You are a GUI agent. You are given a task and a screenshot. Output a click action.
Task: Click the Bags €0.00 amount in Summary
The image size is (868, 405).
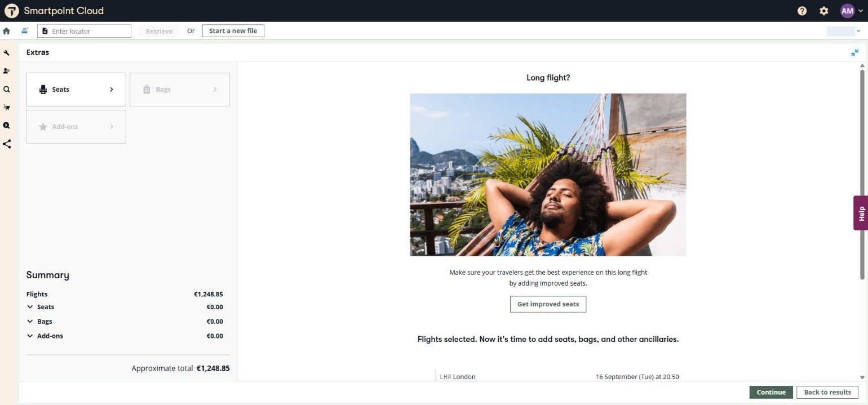coord(215,322)
